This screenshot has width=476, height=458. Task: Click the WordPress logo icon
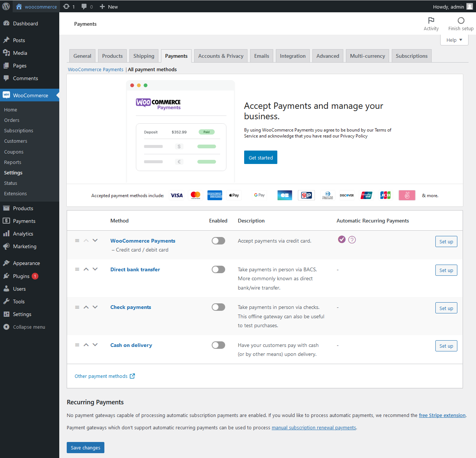tap(6, 6)
